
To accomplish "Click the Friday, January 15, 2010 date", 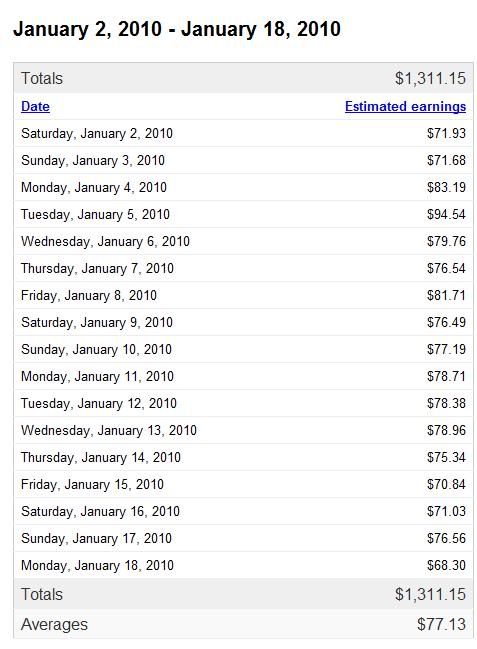I will tap(92, 484).
